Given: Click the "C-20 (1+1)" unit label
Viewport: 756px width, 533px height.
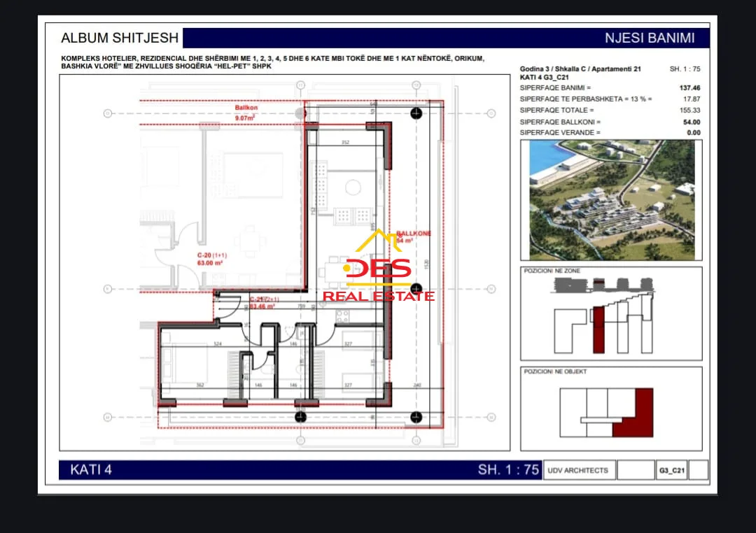Looking at the screenshot, I should (x=211, y=255).
